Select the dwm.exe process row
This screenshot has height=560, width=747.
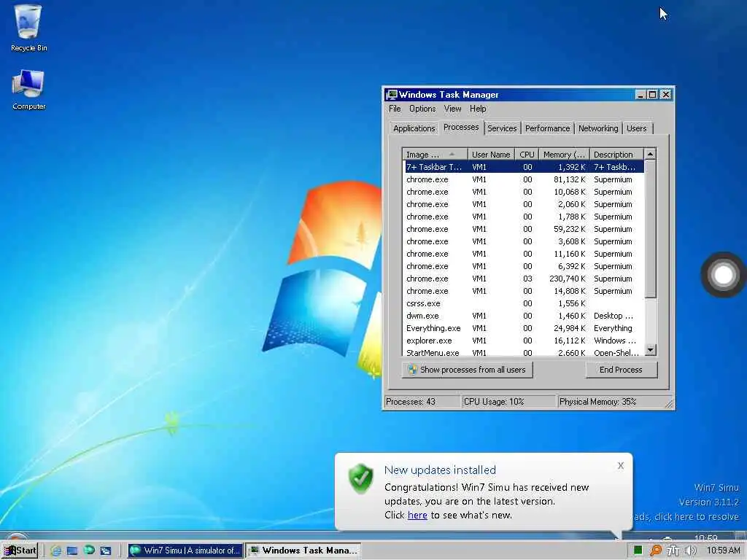pyautogui.click(x=524, y=316)
